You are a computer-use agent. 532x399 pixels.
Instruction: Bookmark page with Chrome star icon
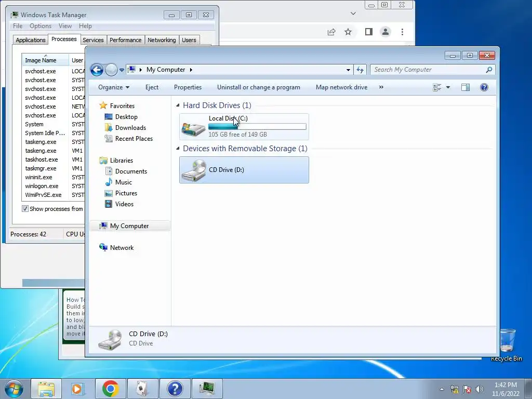point(348,32)
